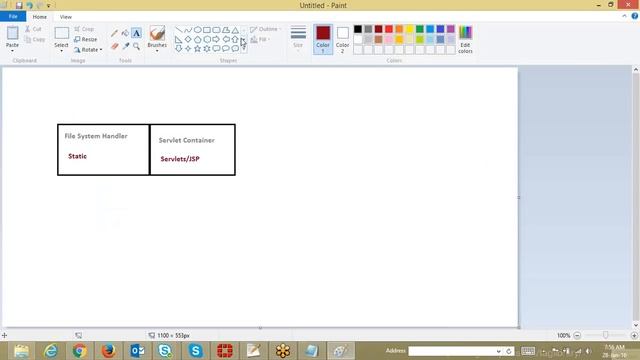Open Paint Help question mark
The height and width of the screenshot is (360, 640).
tap(634, 16)
